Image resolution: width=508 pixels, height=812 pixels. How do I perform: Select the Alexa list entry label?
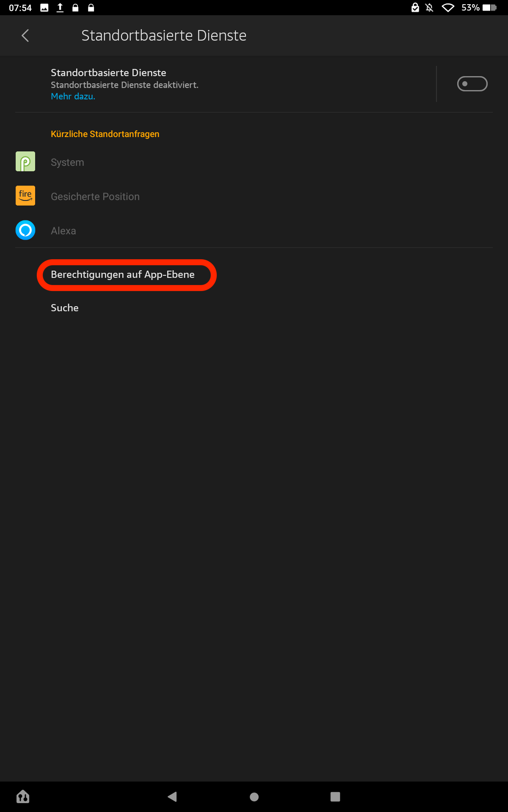63,231
